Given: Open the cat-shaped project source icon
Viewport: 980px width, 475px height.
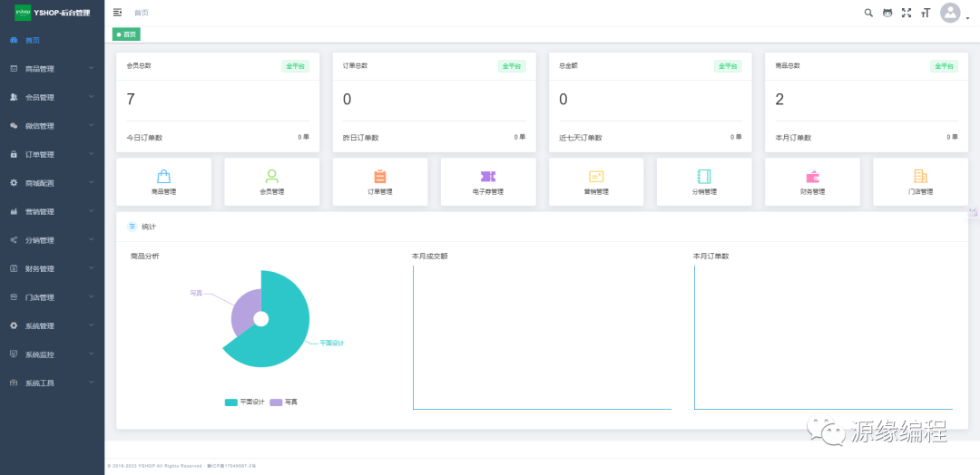Looking at the screenshot, I should 887,13.
